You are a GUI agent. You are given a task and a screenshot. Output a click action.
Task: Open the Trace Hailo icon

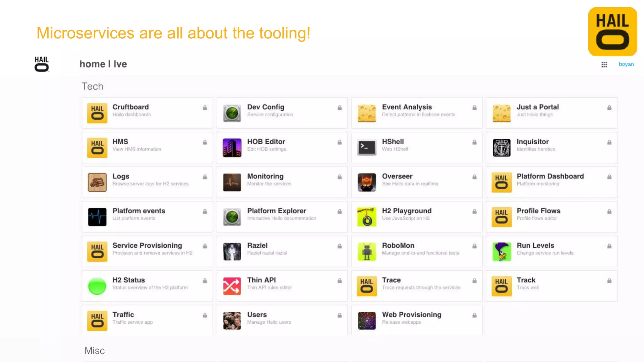[367, 286]
